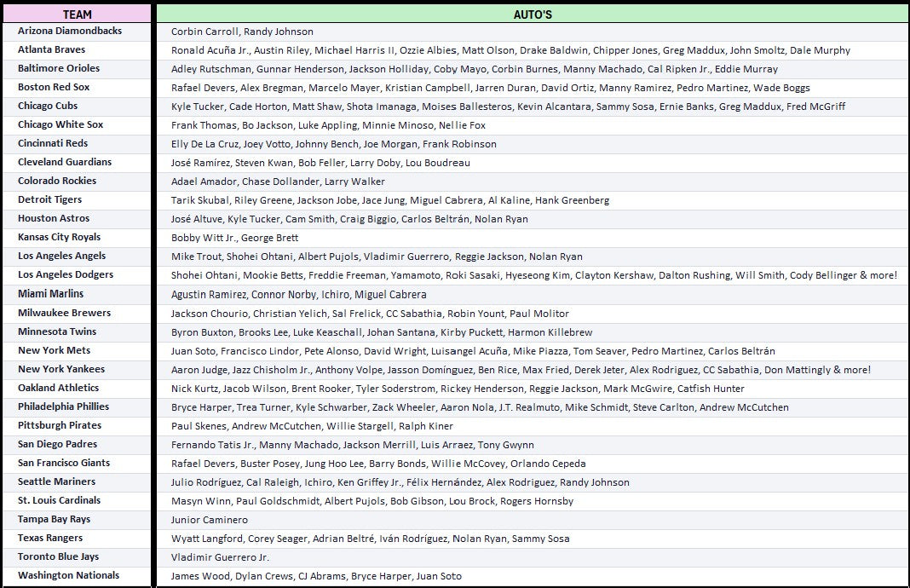Image resolution: width=910 pixels, height=588 pixels.
Task: Select the Chicago White Sox team cell
Action: click(x=77, y=124)
